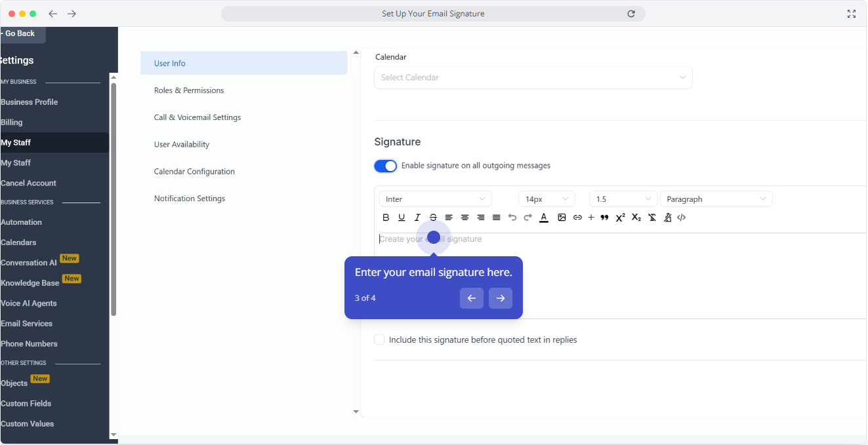Image resolution: width=868 pixels, height=445 pixels.
Task: Click the browser address bar title
Action: (x=433, y=14)
